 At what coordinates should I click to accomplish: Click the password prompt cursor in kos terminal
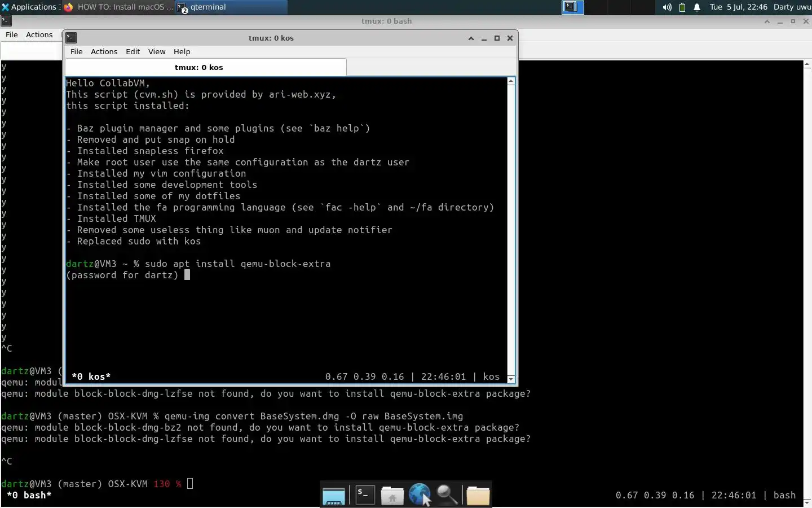(187, 275)
